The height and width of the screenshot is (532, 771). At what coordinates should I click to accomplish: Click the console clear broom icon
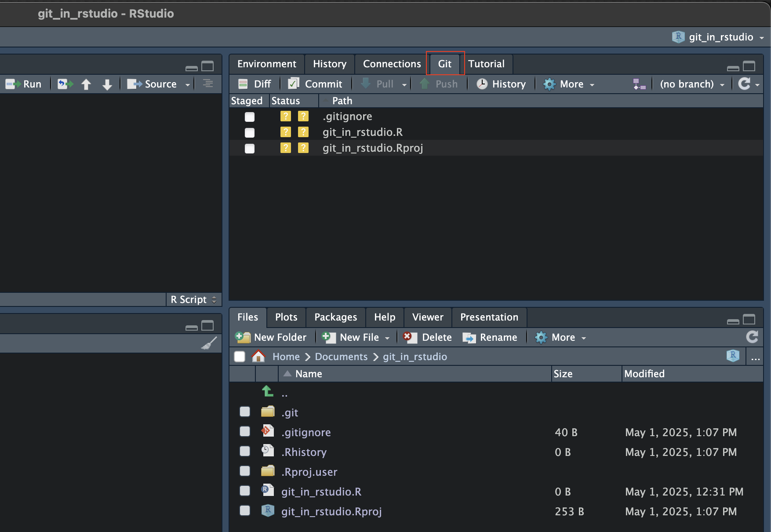coord(209,343)
